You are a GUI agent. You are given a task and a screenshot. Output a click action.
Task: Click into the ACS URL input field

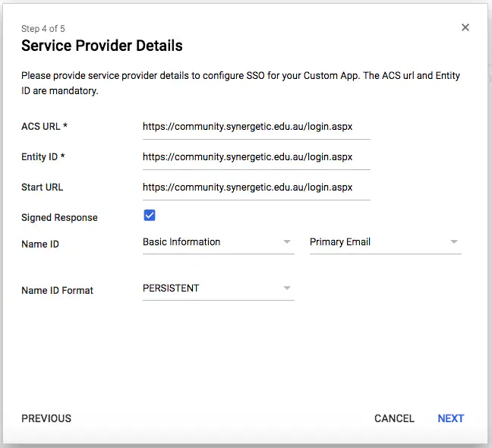[256, 127]
